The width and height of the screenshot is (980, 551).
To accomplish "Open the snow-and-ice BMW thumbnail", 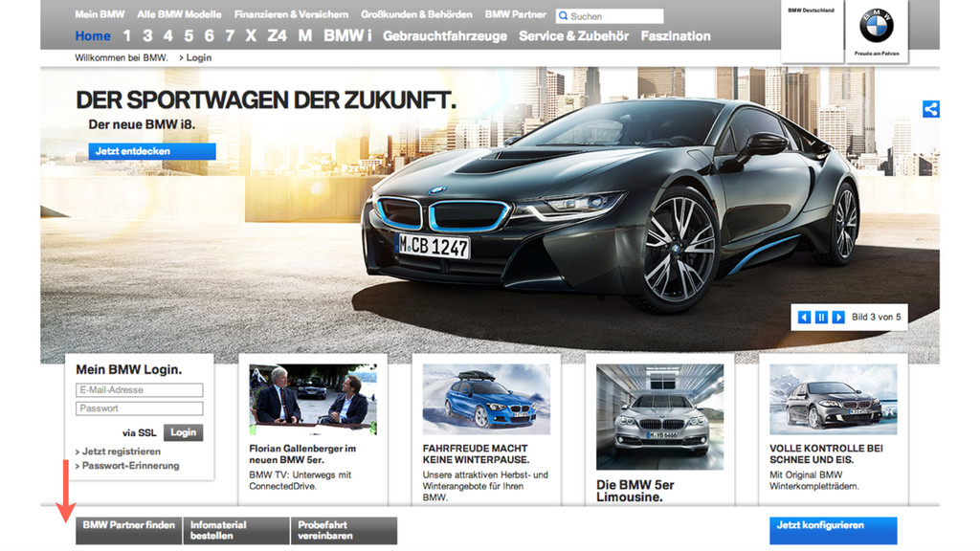I will tap(834, 400).
